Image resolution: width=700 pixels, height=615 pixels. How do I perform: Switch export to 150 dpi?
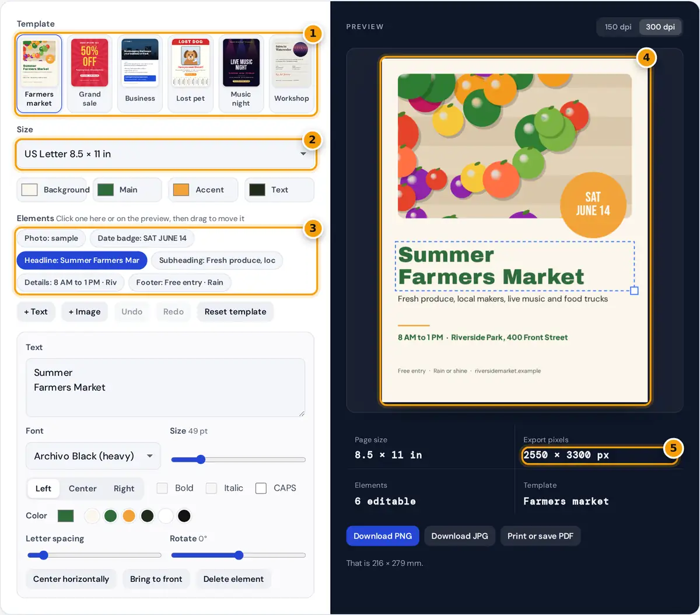[x=618, y=27]
